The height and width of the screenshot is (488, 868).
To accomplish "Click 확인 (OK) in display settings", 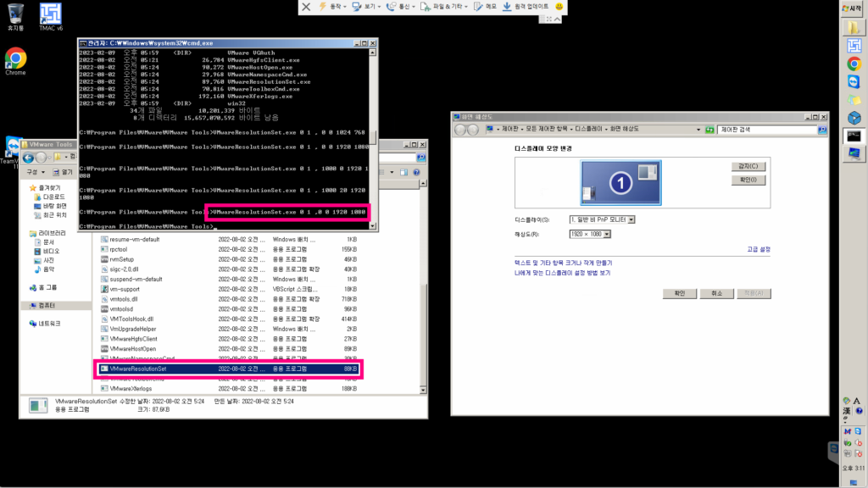I will click(x=680, y=293).
